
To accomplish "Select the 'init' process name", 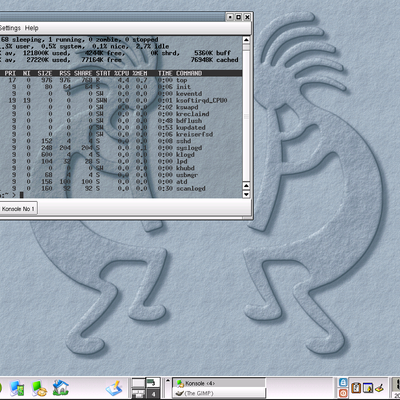I will (183, 87).
